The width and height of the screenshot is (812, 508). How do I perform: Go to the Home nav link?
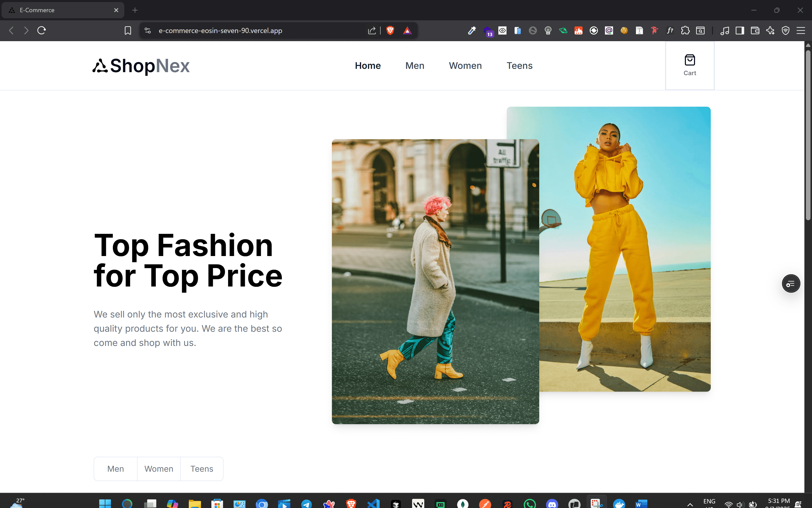pos(368,66)
